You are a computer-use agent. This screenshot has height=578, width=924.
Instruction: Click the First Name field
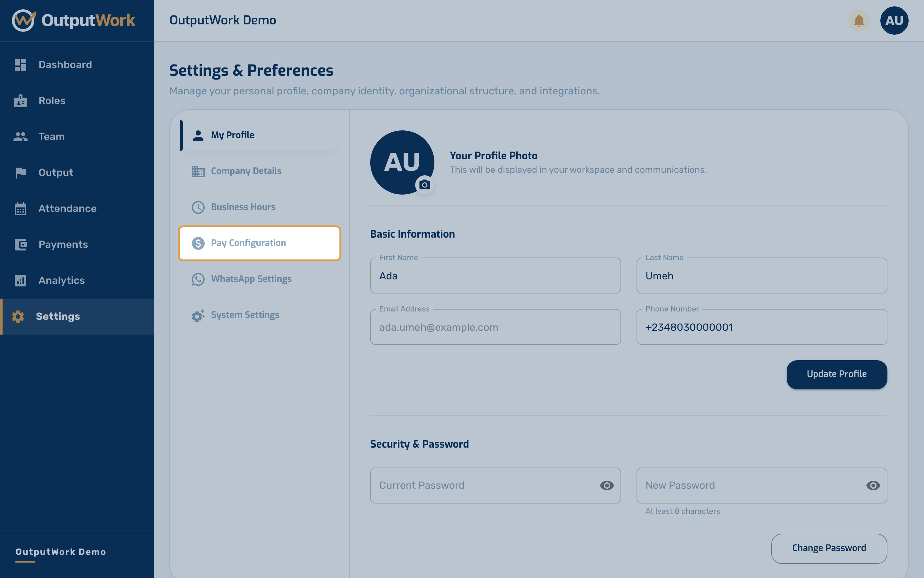pyautogui.click(x=495, y=276)
